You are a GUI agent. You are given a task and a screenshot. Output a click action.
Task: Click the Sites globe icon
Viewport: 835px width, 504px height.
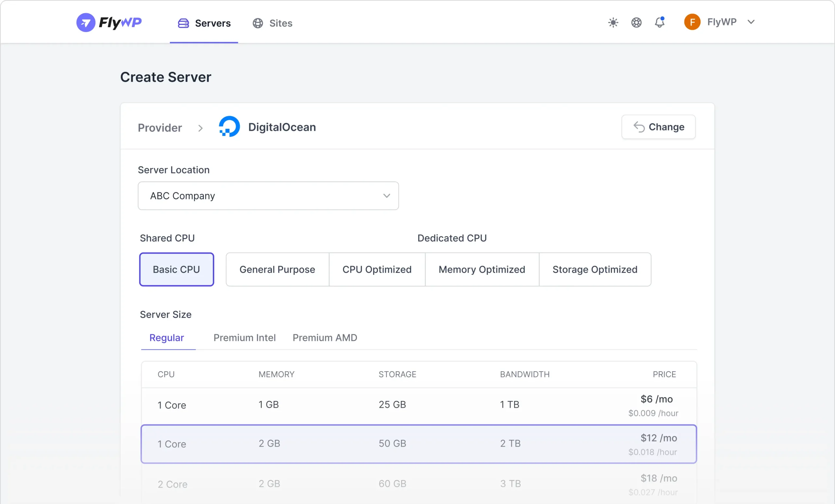click(x=258, y=23)
